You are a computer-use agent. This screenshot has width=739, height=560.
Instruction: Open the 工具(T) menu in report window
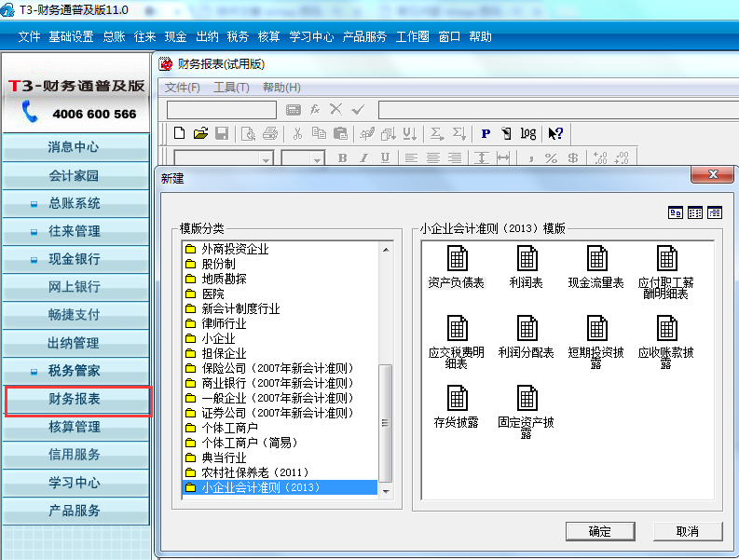pyautogui.click(x=231, y=88)
